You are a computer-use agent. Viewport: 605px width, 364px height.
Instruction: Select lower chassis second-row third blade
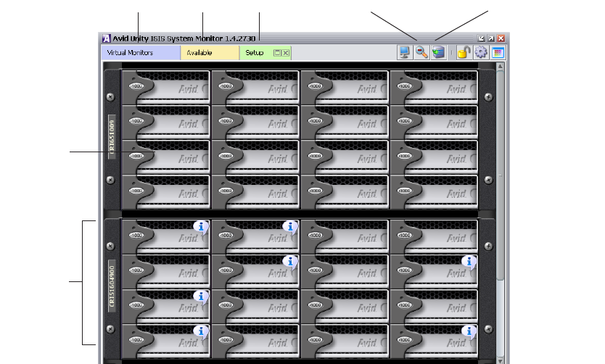[345, 271]
